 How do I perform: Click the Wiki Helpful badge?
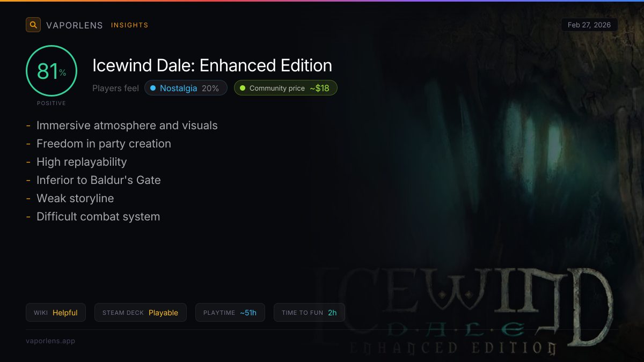(x=56, y=313)
